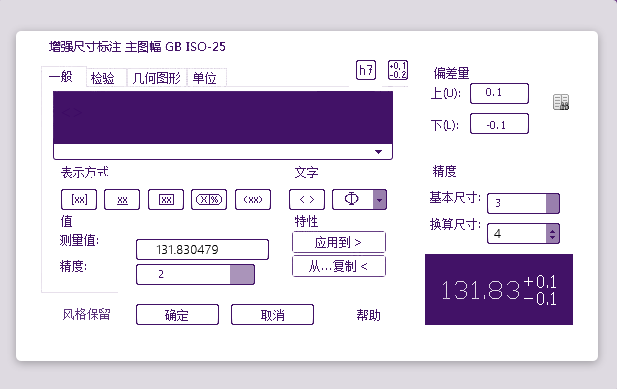Click the 上(U) deviation input field
This screenshot has width=617, height=389.
click(499, 93)
